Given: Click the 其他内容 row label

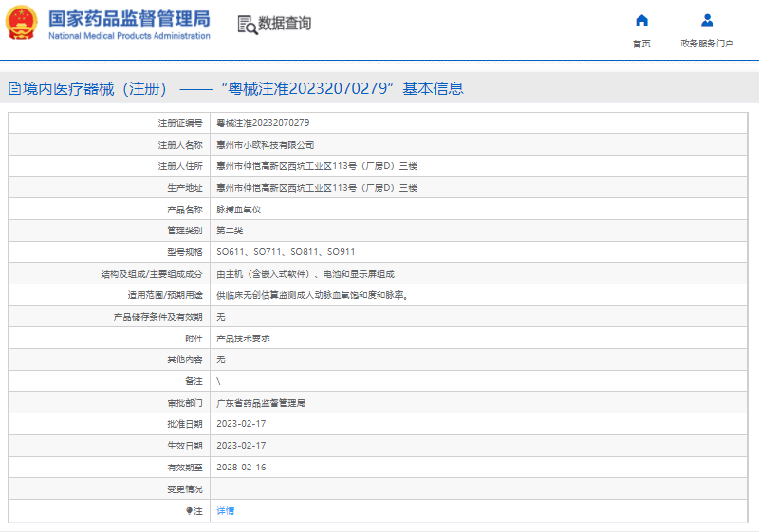Looking at the screenshot, I should coord(185,359).
